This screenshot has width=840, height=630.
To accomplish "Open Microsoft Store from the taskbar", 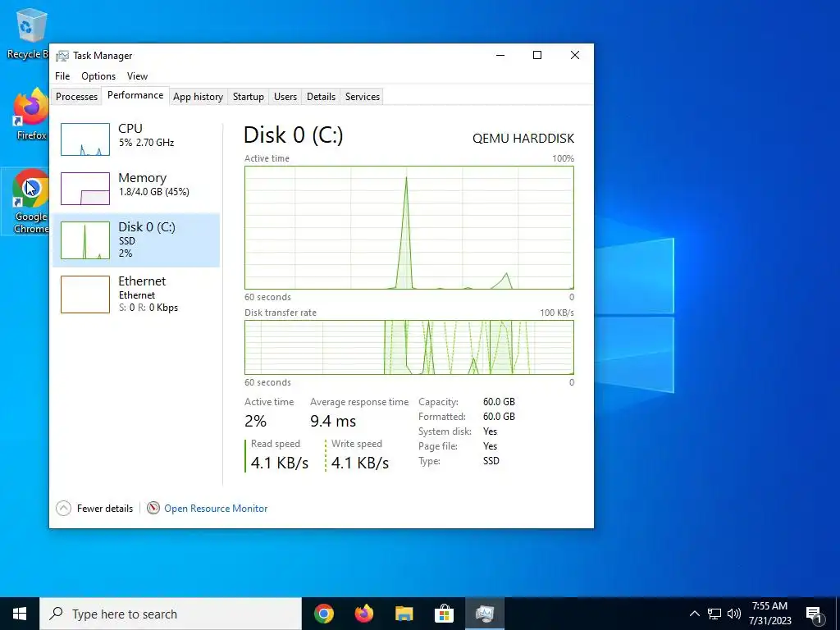I will [x=444, y=614].
